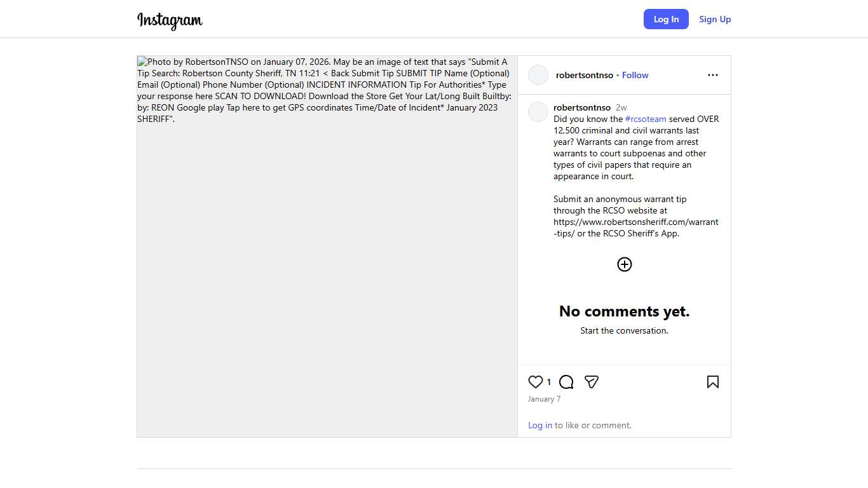The image size is (868, 488).
Task: View the post's like count
Action: tap(549, 383)
